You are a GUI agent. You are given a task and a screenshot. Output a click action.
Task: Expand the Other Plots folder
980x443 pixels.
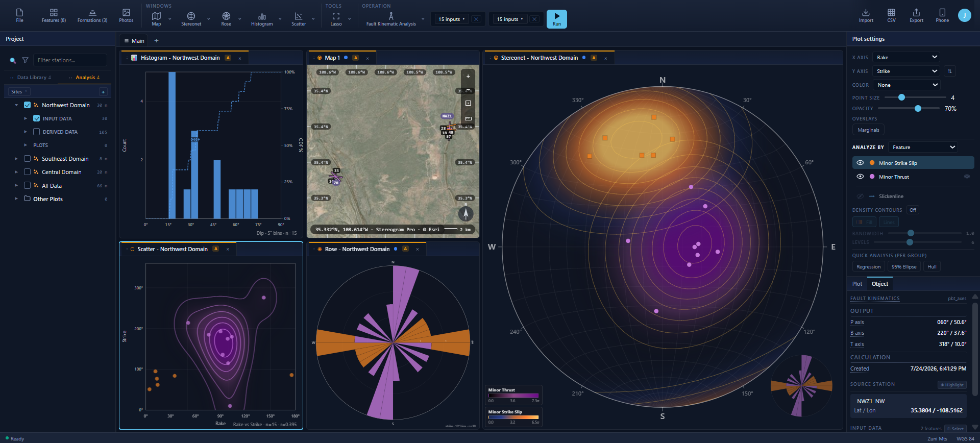point(16,199)
